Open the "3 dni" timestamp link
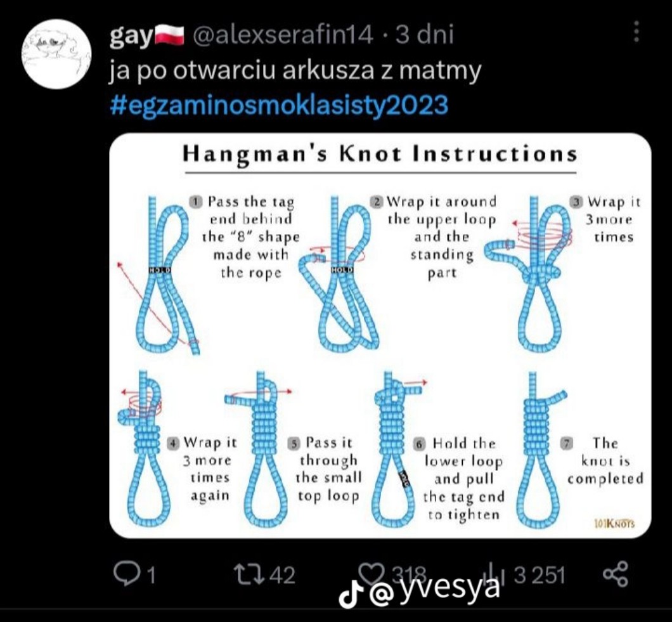This screenshot has height=622, width=672. pos(424,35)
